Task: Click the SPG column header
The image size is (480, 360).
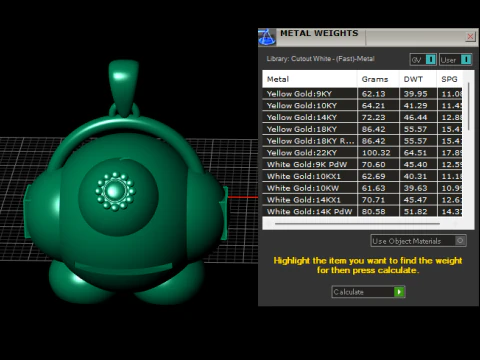Action: click(449, 79)
